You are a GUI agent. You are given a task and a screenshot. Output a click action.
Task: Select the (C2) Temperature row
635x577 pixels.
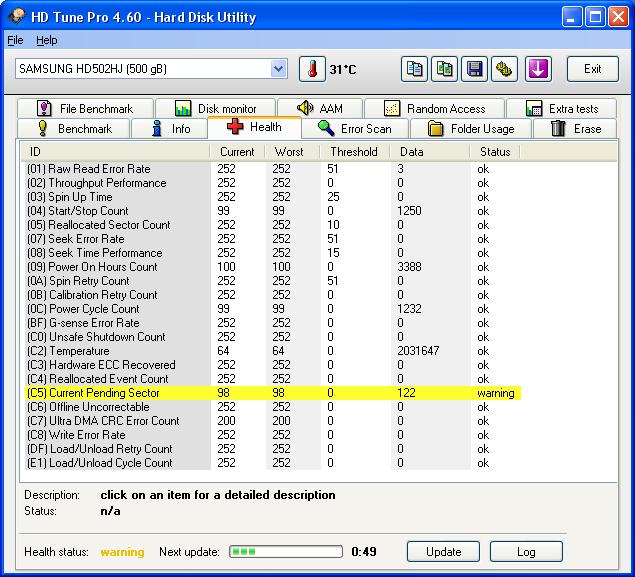(x=274, y=351)
